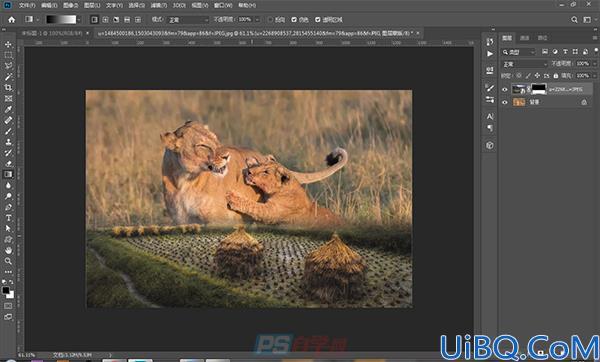Open the gradient picker dropdown arrow
The width and height of the screenshot is (600, 362).
coord(79,20)
